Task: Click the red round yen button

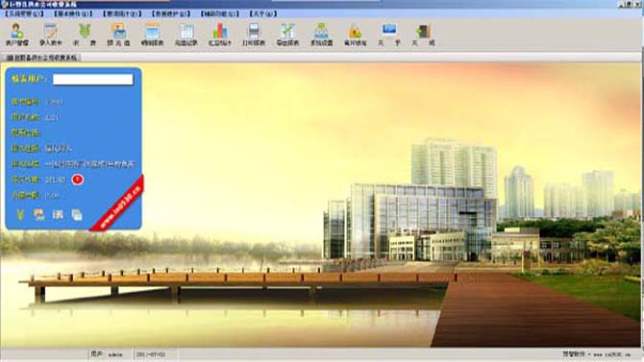Action: 77,180
